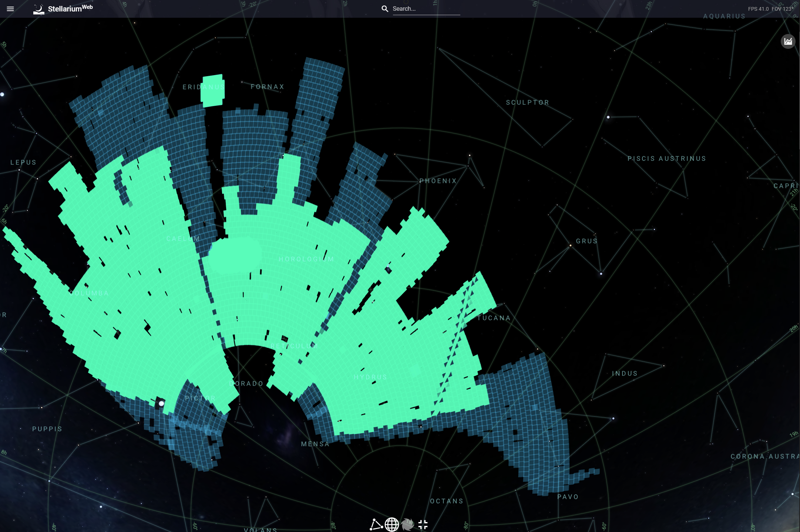Image resolution: width=800 pixels, height=532 pixels.
Task: Toggle the equatorial grid
Action: [392, 524]
